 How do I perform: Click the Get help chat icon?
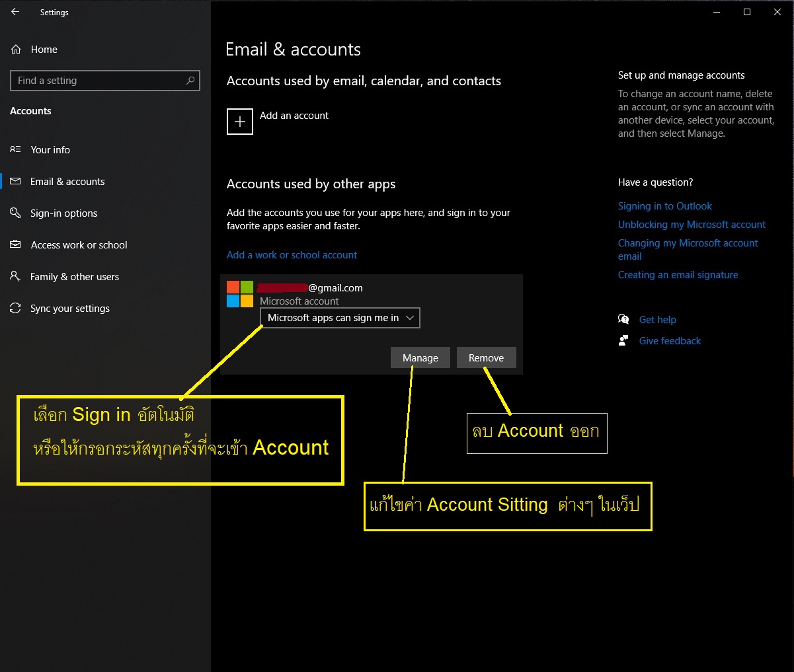(623, 319)
